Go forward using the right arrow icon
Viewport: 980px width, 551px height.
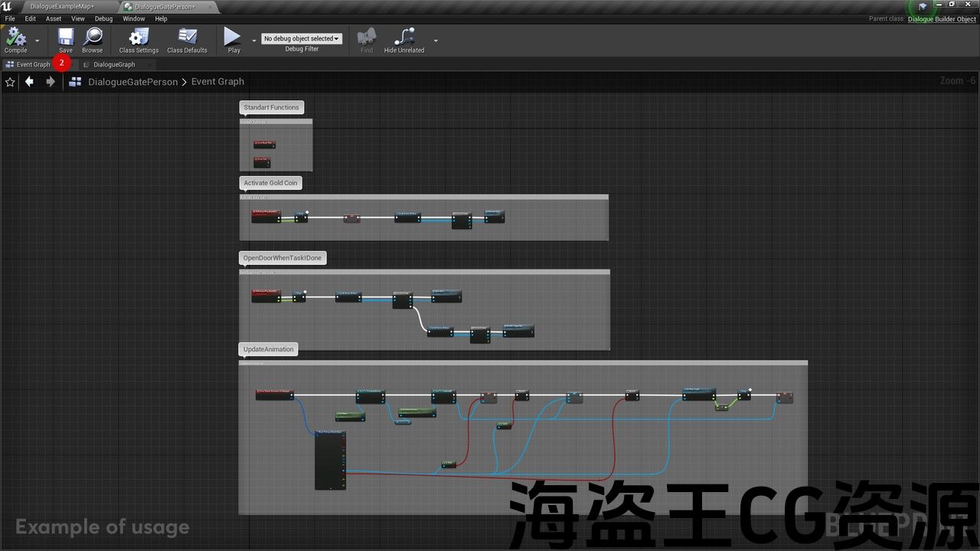[51, 82]
